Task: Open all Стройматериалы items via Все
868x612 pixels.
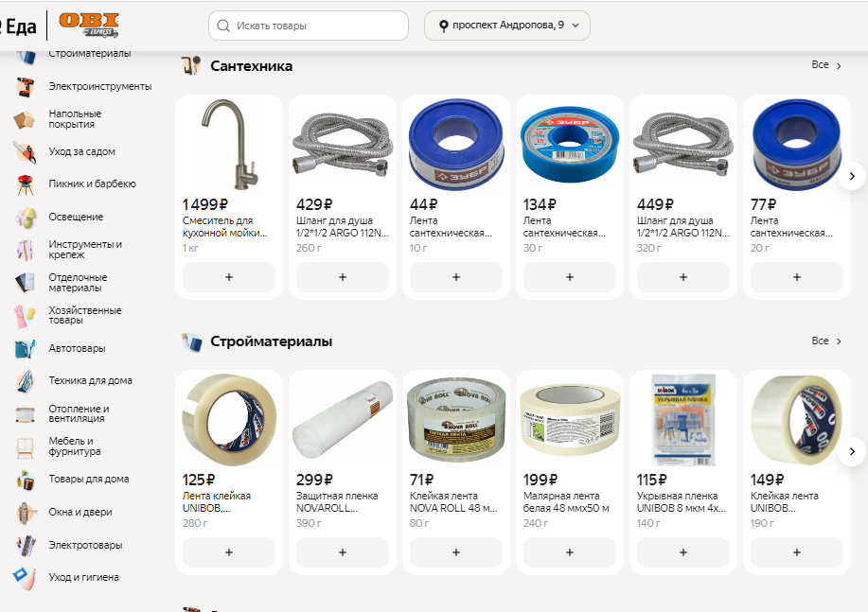Action: (826, 341)
